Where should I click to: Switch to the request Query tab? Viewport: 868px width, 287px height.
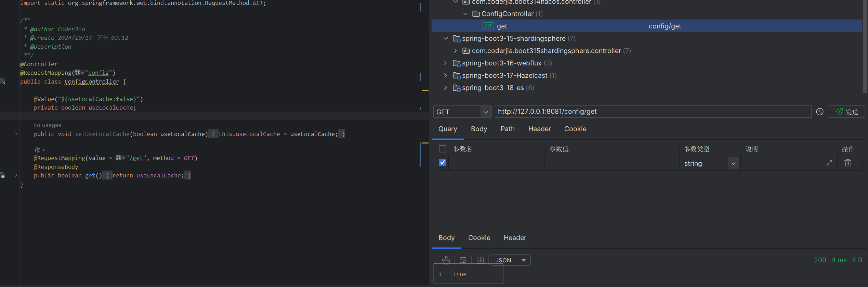pos(448,129)
